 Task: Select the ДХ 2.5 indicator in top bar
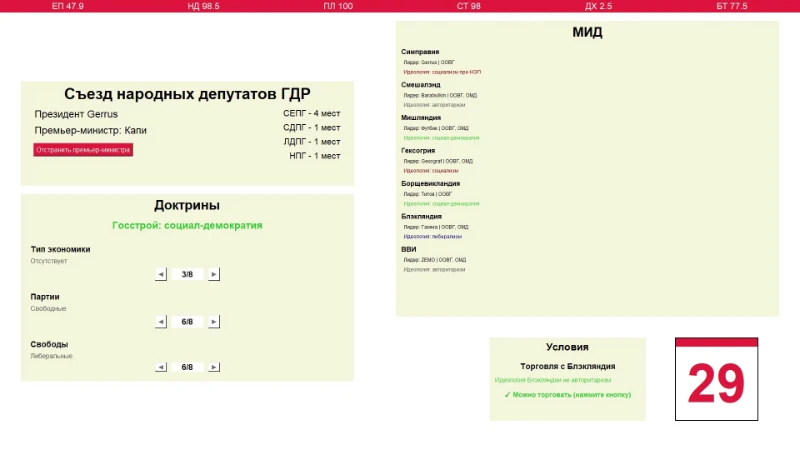click(x=598, y=6)
